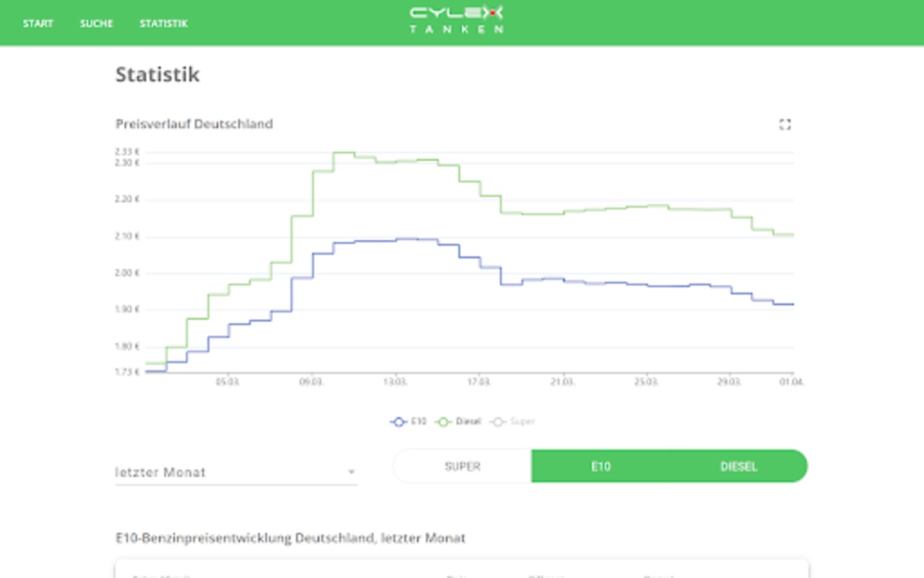Click the 17.03. date label
Image resolution: width=924 pixels, height=578 pixels.
tap(479, 381)
